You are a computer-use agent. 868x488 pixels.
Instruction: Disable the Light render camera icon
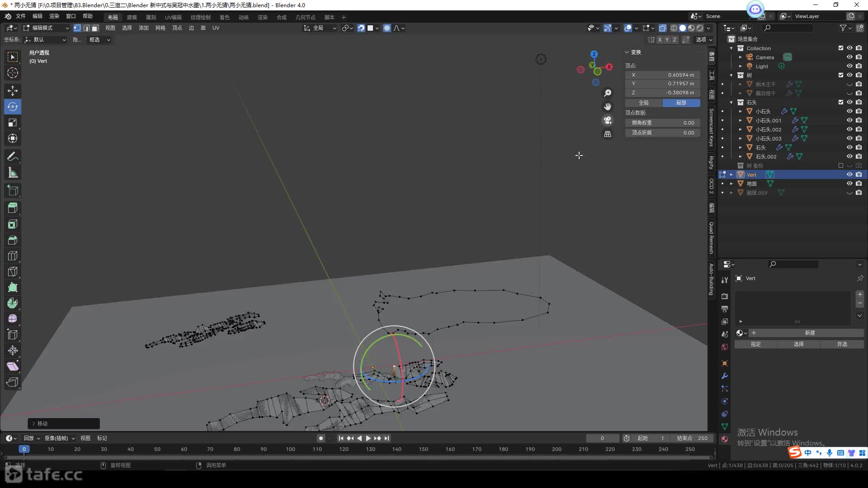[859, 66]
